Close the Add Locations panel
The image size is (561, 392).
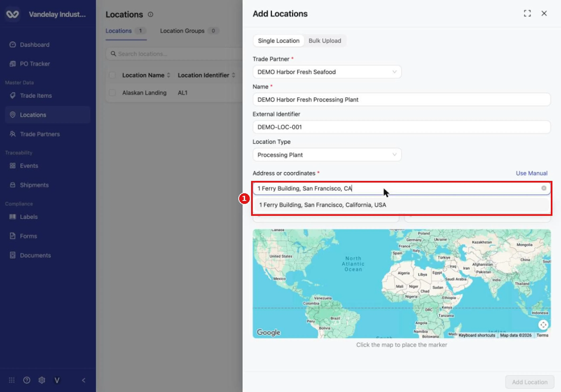click(544, 13)
